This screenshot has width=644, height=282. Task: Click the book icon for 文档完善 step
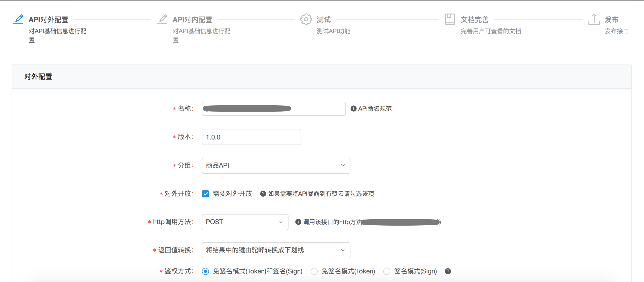click(x=450, y=19)
